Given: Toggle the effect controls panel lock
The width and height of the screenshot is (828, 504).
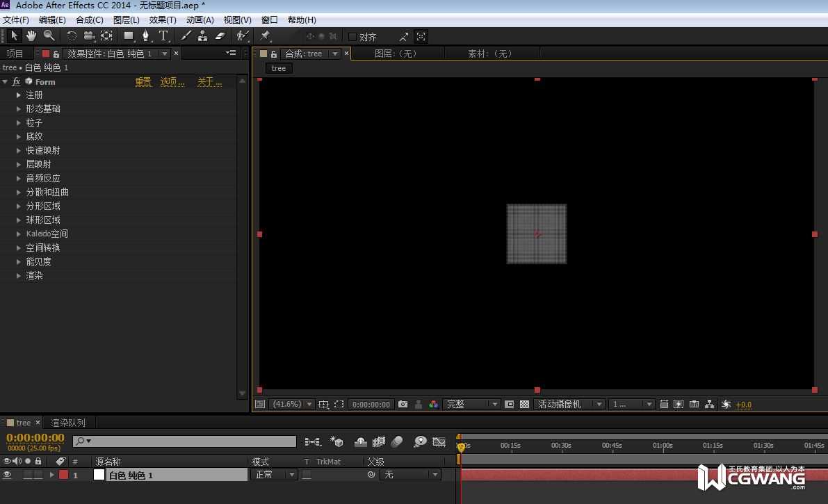Looking at the screenshot, I should point(56,54).
